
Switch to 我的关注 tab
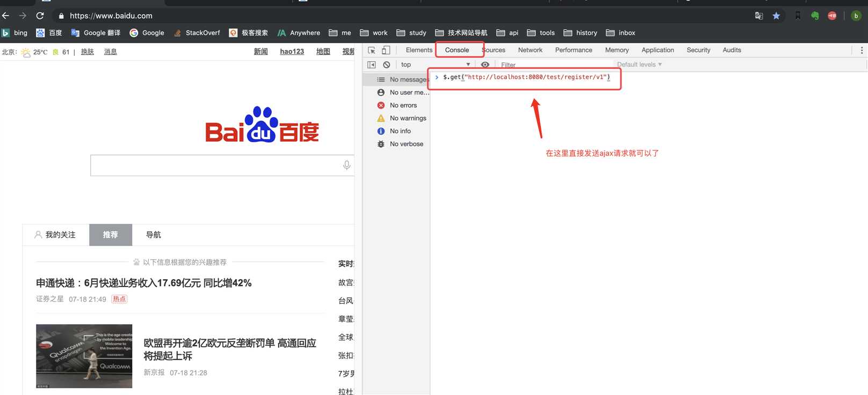tap(55, 235)
